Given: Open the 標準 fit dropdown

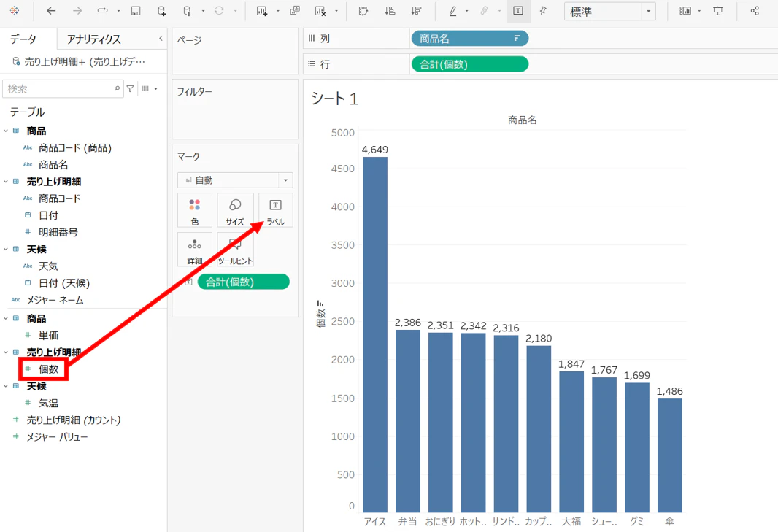Looking at the screenshot, I should 610,12.
